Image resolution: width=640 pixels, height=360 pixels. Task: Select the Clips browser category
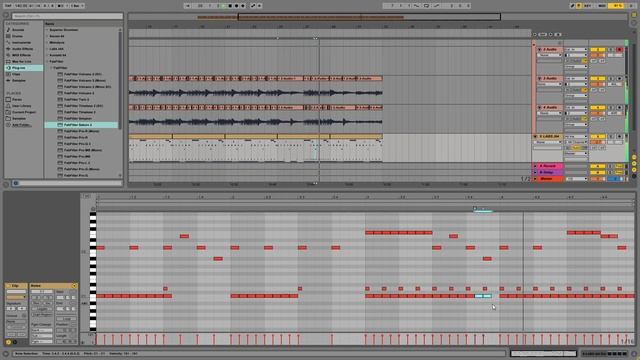(x=16, y=74)
